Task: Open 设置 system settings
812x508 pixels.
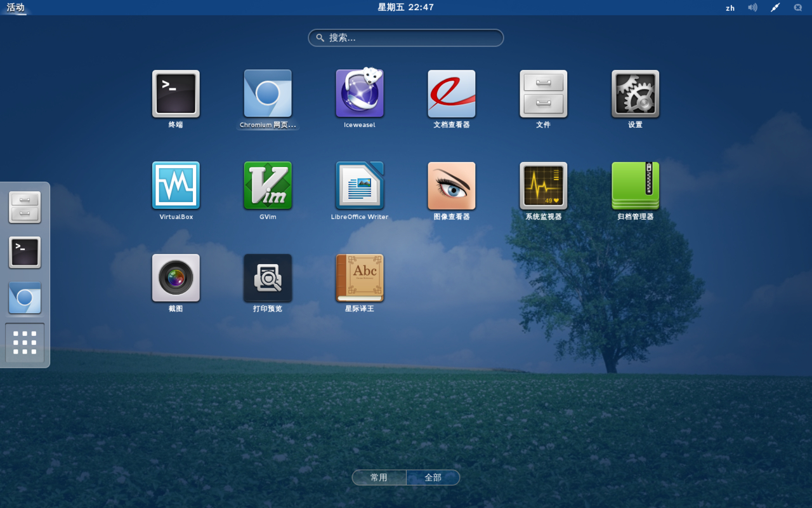Action: (636, 94)
